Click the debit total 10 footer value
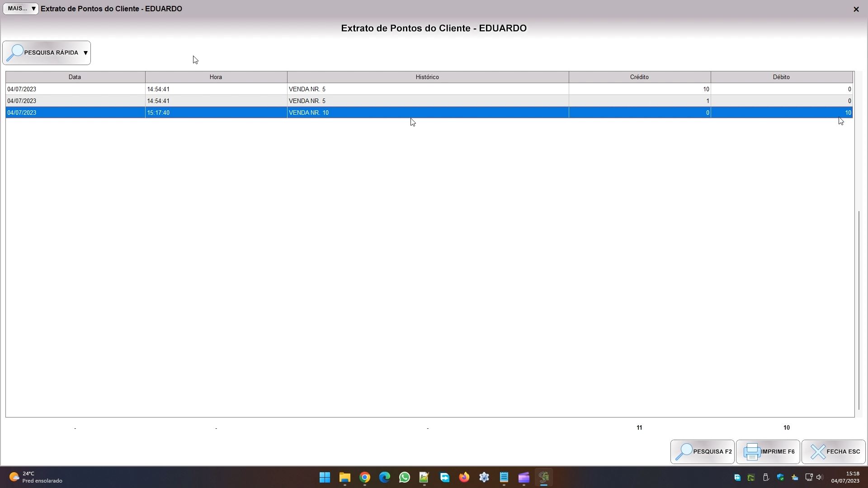The height and width of the screenshot is (488, 868). 787,428
